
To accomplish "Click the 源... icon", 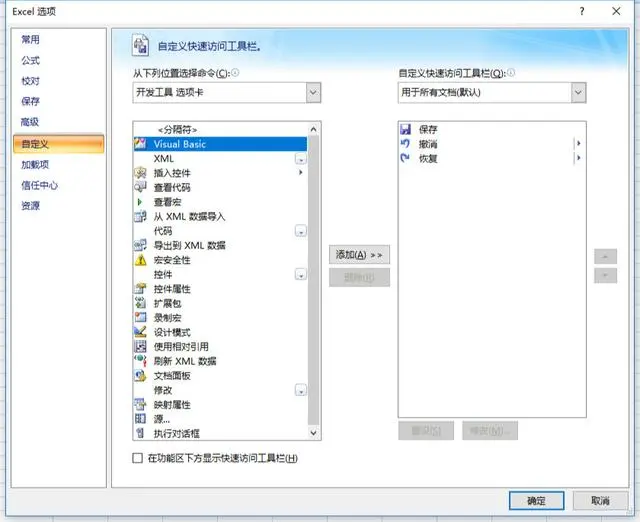I will [x=140, y=419].
